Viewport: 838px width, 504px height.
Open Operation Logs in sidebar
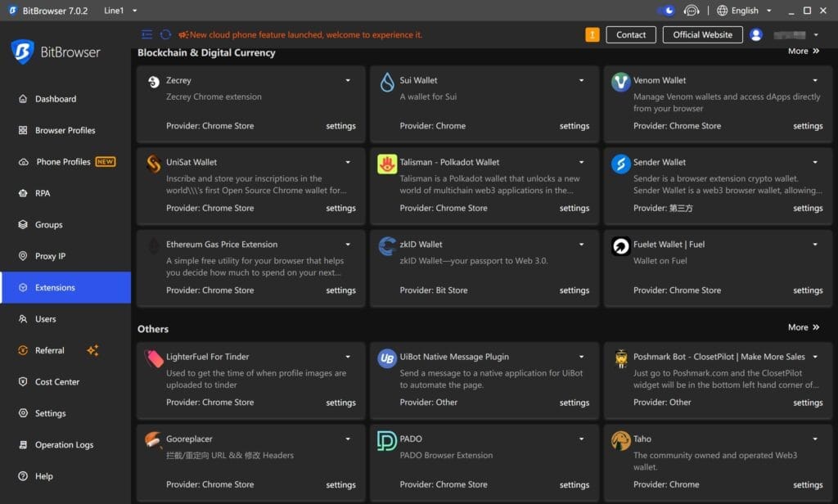[x=65, y=444]
